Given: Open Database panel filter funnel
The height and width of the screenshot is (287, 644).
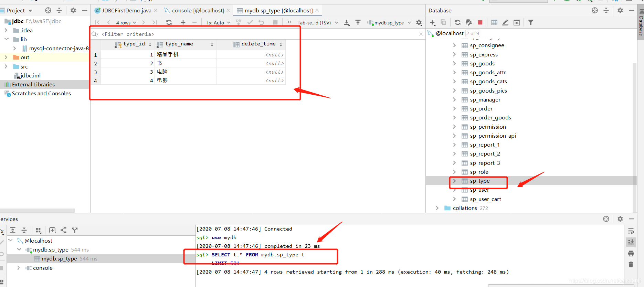Looking at the screenshot, I should point(531,22).
